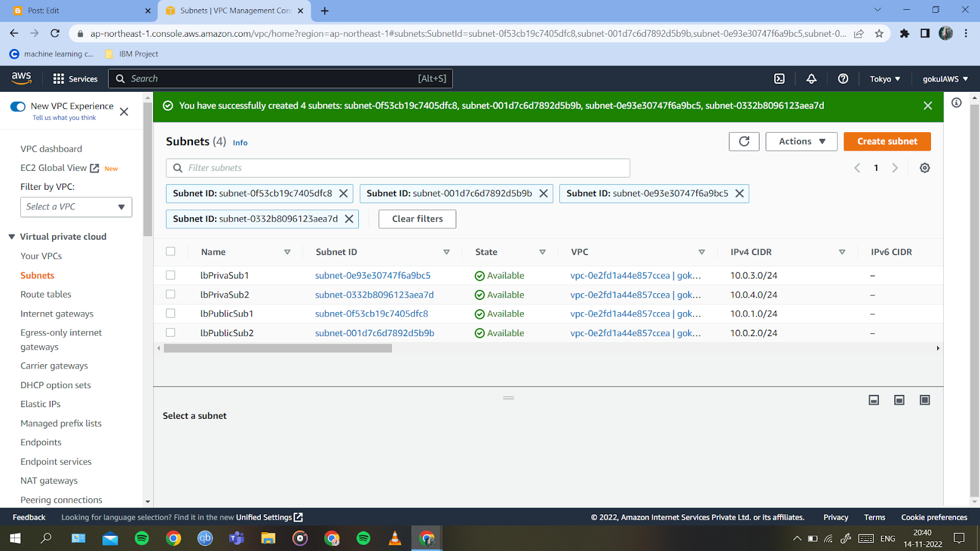Sort by State column arrow
This screenshot has height=551, width=980.
(542, 252)
